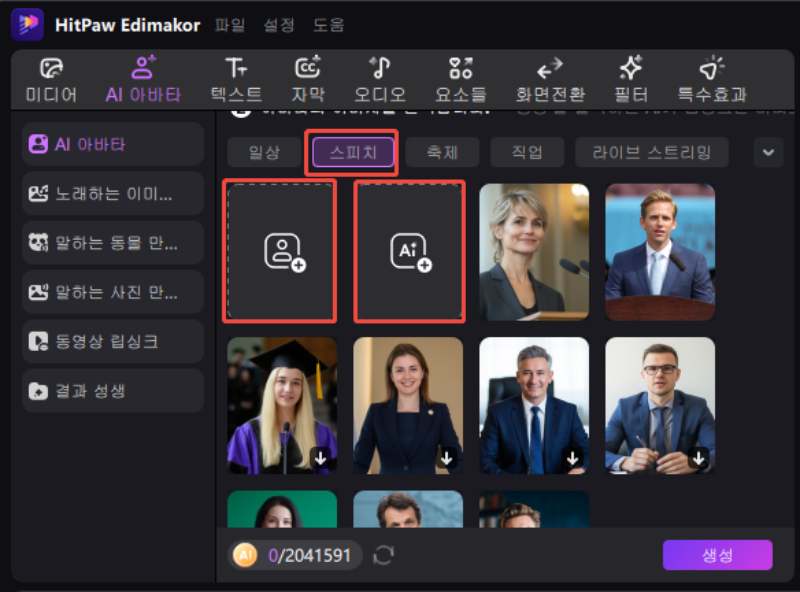Click the AI coin credits icon
Viewport: 800px width, 592px height.
245,555
